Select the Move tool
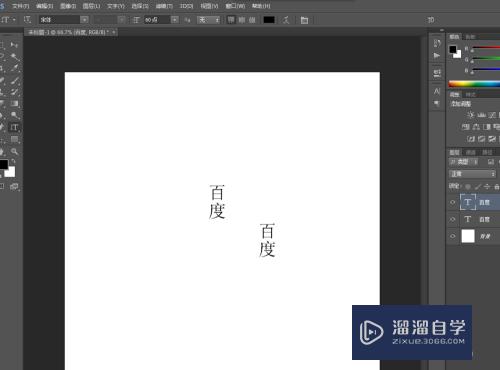Screen dimensions: 500x370 pos(14,45)
